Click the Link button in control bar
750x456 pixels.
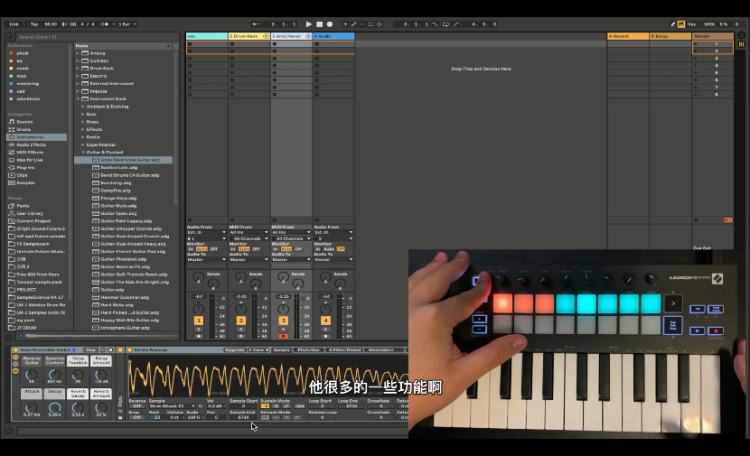[13, 23]
